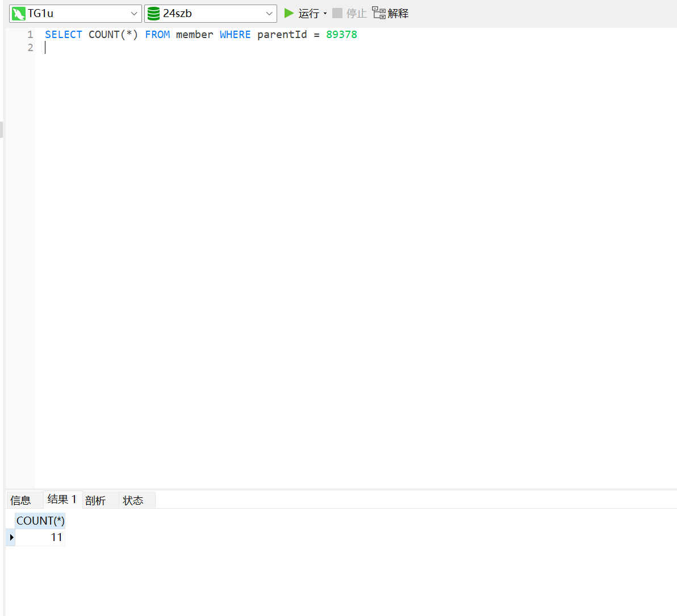Expand the 24szb database dropdown
Image resolution: width=677 pixels, height=616 pixels.
coord(269,14)
